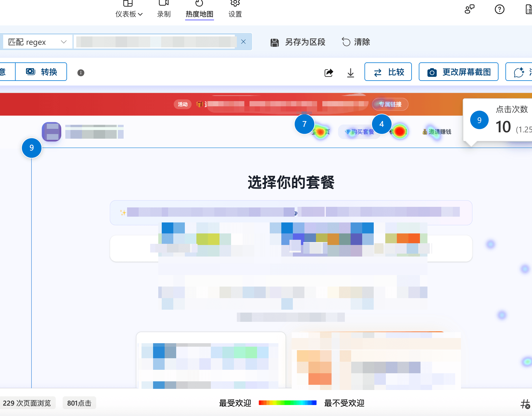The height and width of the screenshot is (416, 532).
Task: Click the 活动 badge in red banner
Action: point(183,104)
